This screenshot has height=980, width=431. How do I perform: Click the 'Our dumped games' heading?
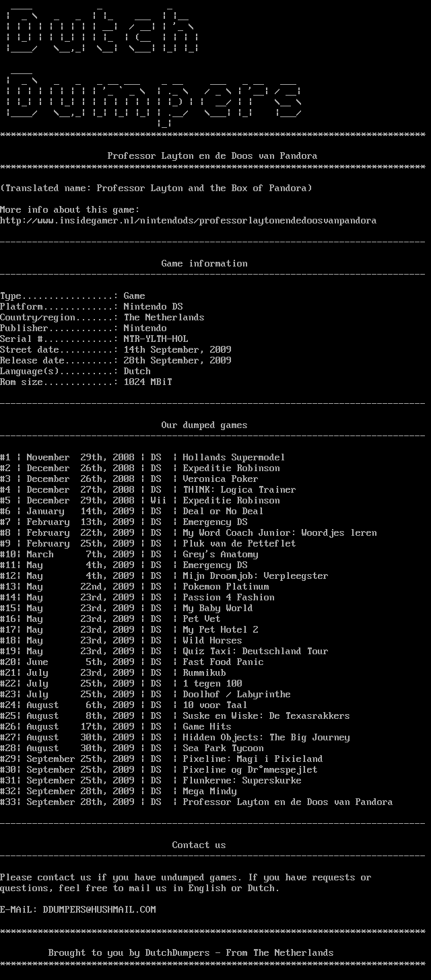point(204,425)
